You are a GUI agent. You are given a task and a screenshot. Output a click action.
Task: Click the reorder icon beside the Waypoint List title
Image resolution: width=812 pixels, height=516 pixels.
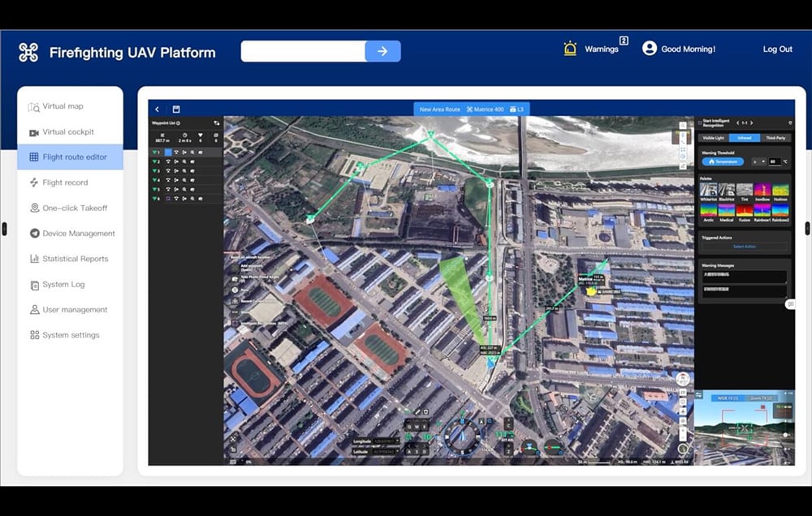pos(216,123)
